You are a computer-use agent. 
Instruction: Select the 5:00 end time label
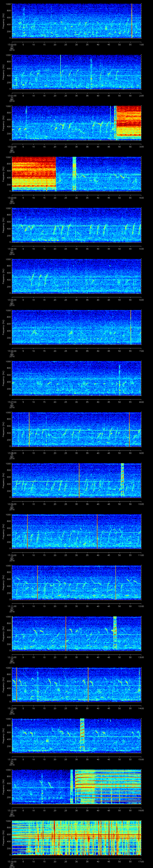click(x=141, y=249)
